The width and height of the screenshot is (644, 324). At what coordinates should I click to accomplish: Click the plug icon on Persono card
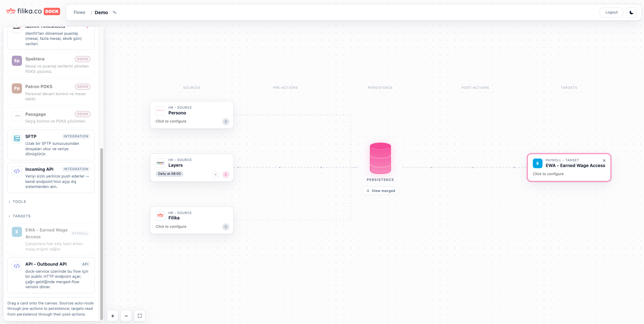click(226, 122)
